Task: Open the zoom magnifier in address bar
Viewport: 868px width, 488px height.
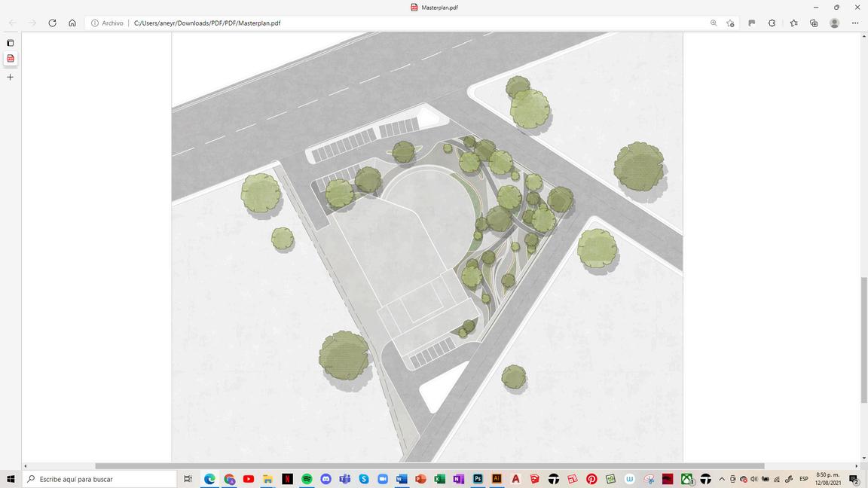Action: pos(714,23)
